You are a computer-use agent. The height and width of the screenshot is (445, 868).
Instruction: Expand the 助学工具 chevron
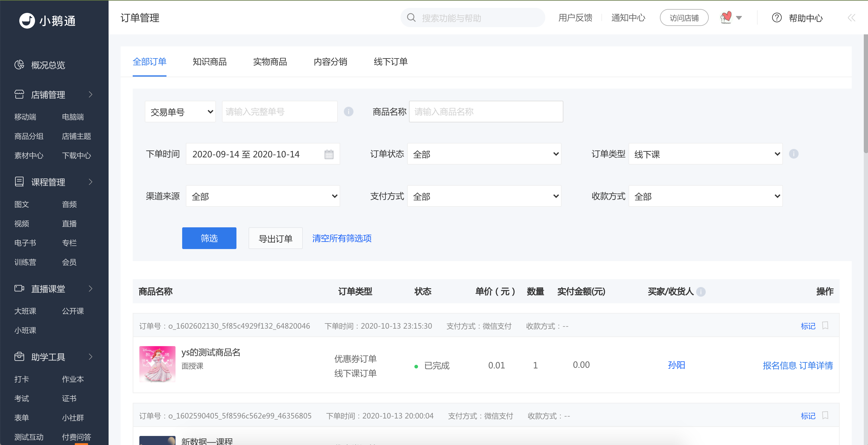coord(90,356)
